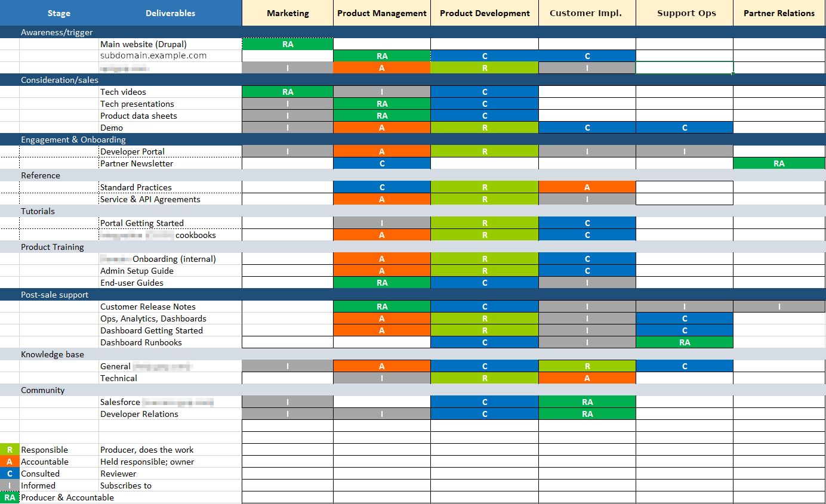Select Support Ops RA cell for Dashboard Runbooks

[x=685, y=342]
